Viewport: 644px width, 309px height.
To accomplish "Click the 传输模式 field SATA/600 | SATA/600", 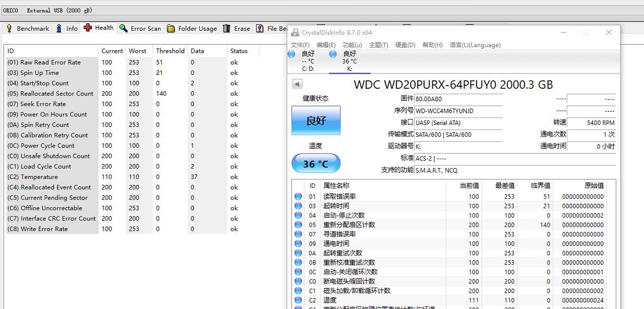I will point(458,135).
